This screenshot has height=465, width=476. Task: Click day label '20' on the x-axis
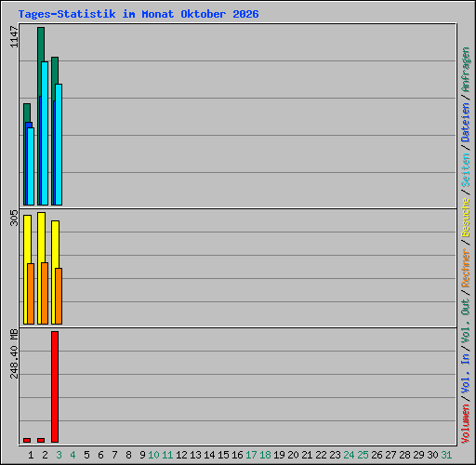tap(293, 455)
